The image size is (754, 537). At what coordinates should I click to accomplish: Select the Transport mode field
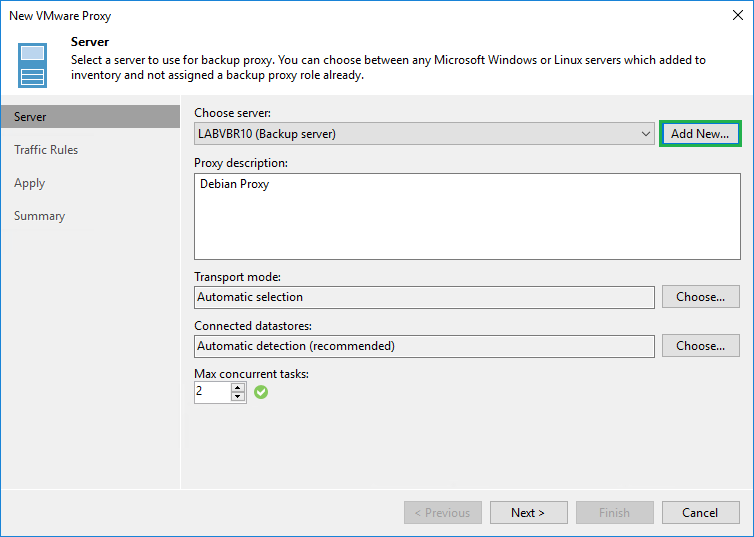(424, 297)
